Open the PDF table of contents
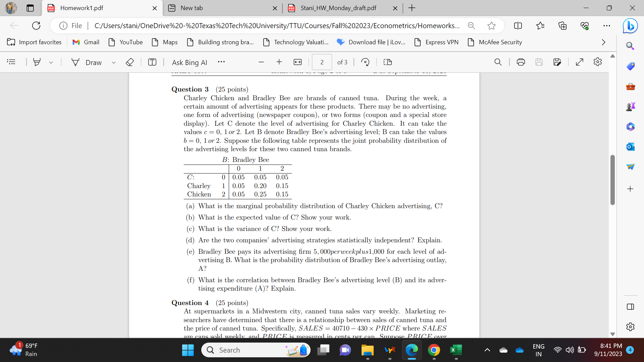Screen dimensions: 644x362 point(11,62)
